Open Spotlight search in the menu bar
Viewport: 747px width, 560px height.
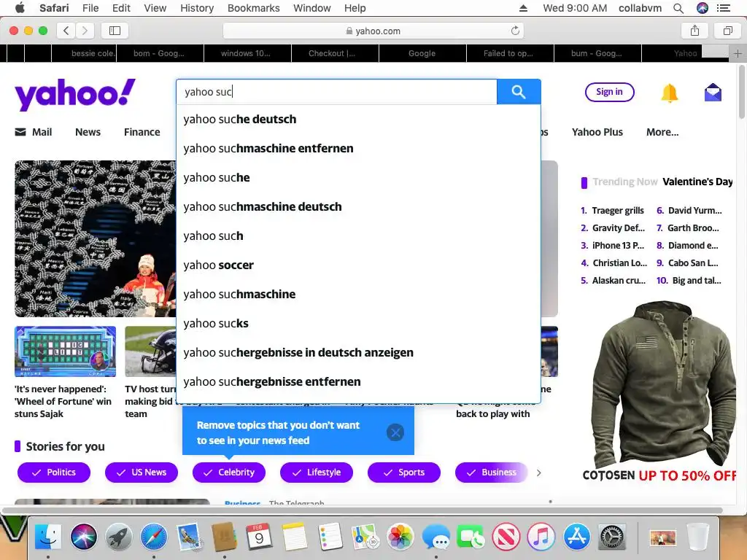pos(678,8)
